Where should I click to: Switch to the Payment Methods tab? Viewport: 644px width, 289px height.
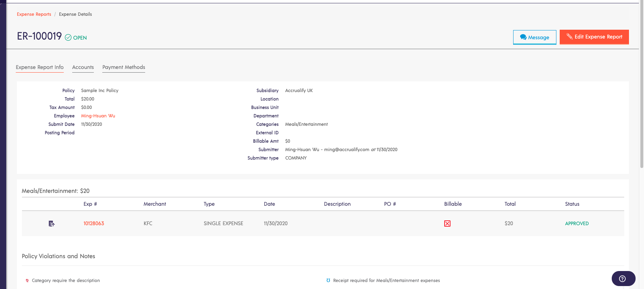(x=124, y=67)
